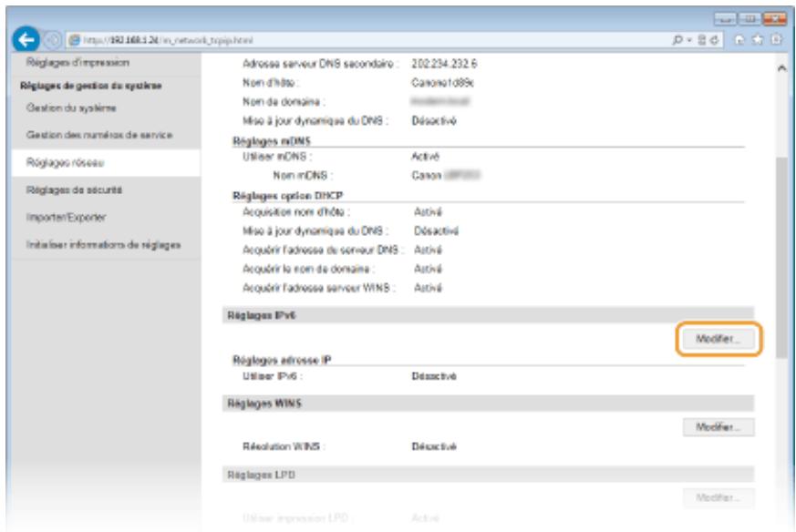Select the secondary DNS value 202.234.232.6
Viewport: 796px width, 532px height.
pos(444,64)
